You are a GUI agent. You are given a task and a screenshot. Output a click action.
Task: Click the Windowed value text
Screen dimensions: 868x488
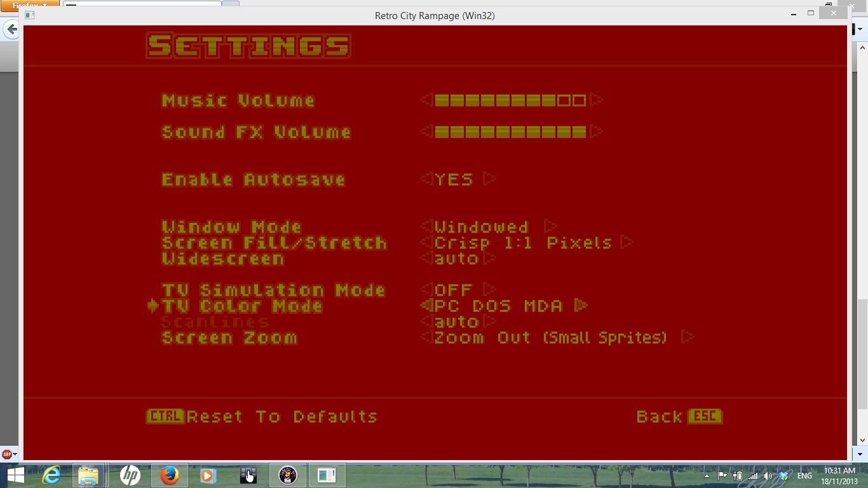[x=482, y=227]
